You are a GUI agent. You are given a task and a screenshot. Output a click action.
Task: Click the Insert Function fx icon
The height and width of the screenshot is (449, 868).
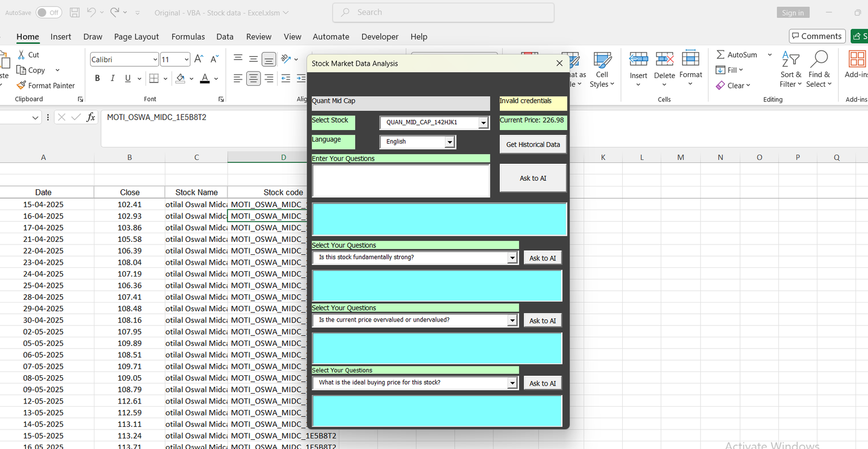coord(91,117)
